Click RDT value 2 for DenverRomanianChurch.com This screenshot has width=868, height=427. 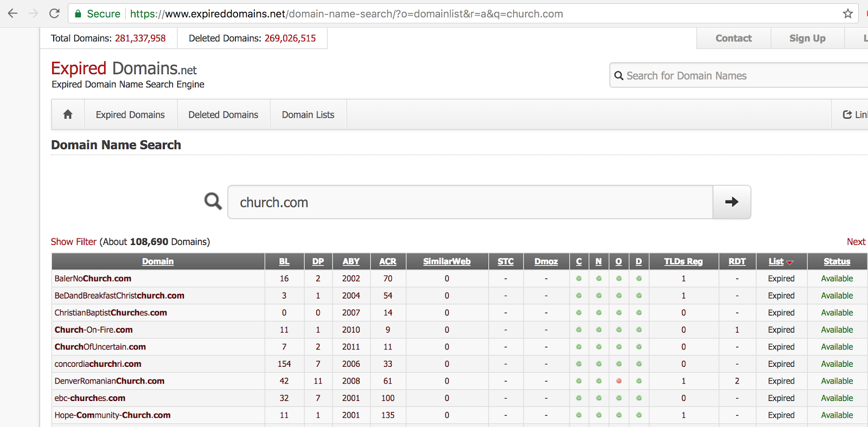pos(737,381)
